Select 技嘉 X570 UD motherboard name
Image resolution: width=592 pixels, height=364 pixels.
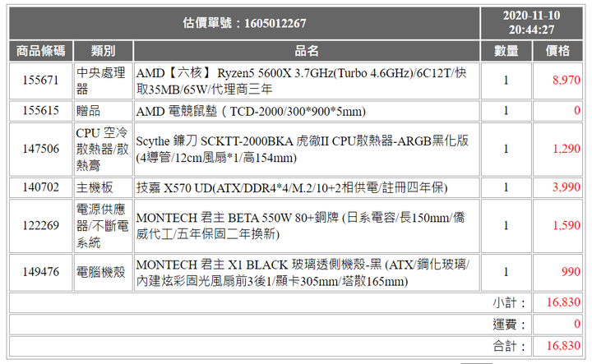click(292, 187)
